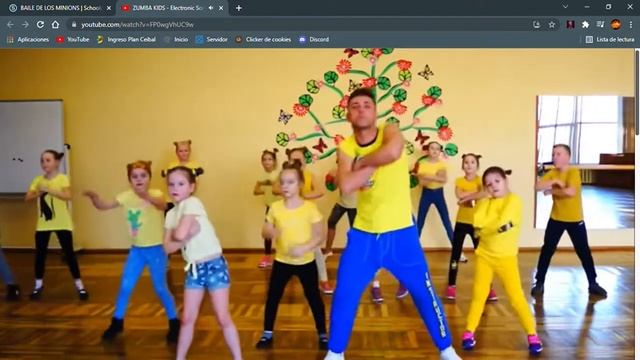The image size is (640, 360).
Task: Open the Clicker de cookies bookmark
Action: (x=263, y=40)
